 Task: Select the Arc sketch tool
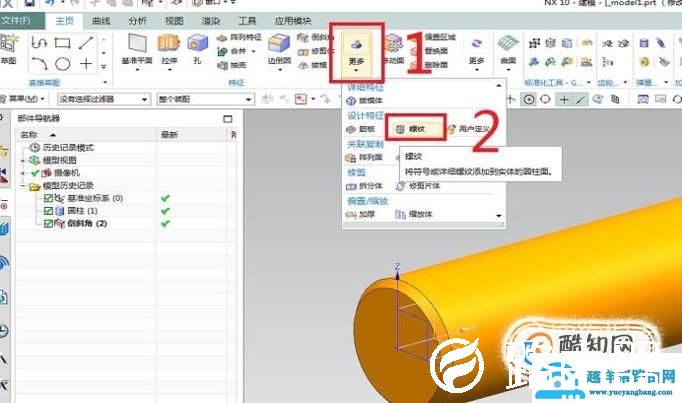click(39, 64)
